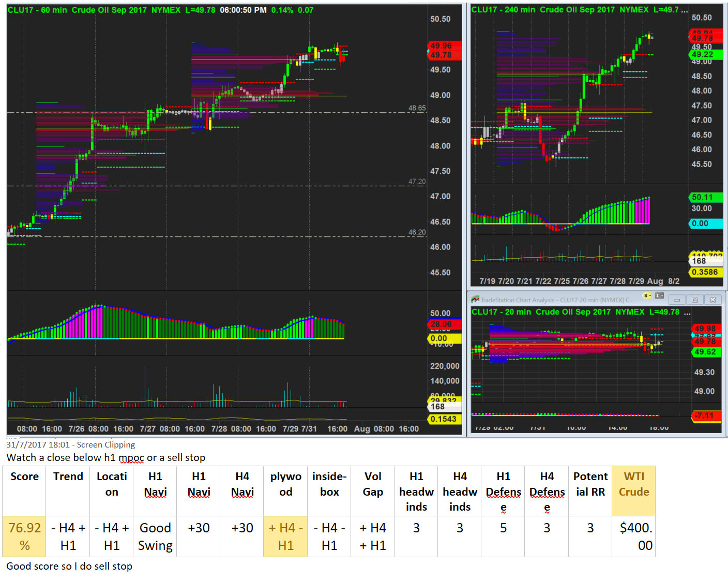
Task: Click the 76.92 % score value cell
Action: click(x=24, y=537)
